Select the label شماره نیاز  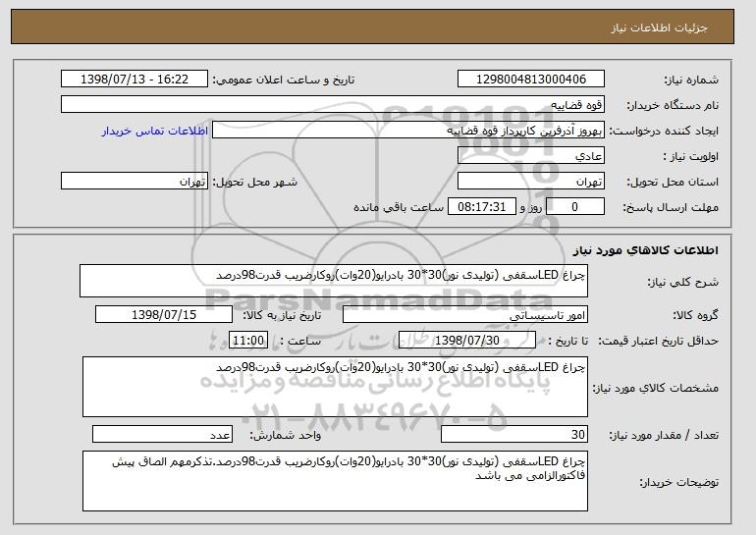tap(691, 80)
